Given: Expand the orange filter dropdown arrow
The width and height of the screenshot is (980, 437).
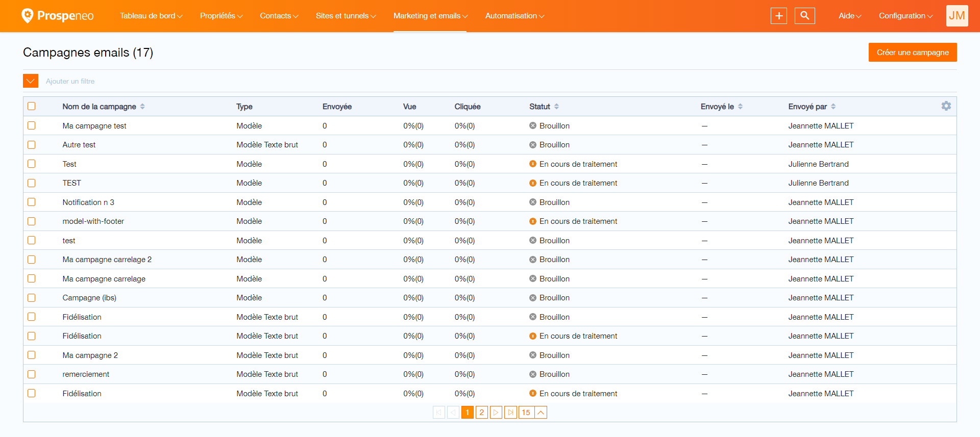Looking at the screenshot, I should pos(31,81).
